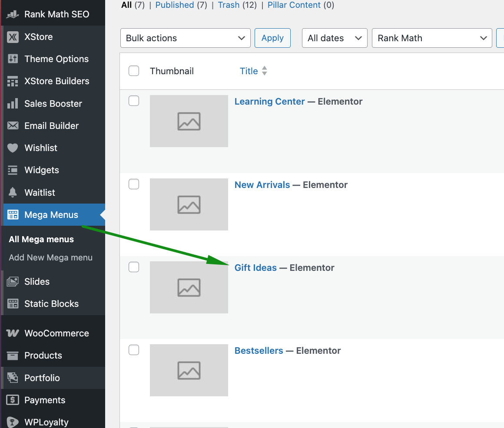Click the Learning Center placeholder thumbnail
Image resolution: width=504 pixels, height=428 pixels.
tap(189, 121)
